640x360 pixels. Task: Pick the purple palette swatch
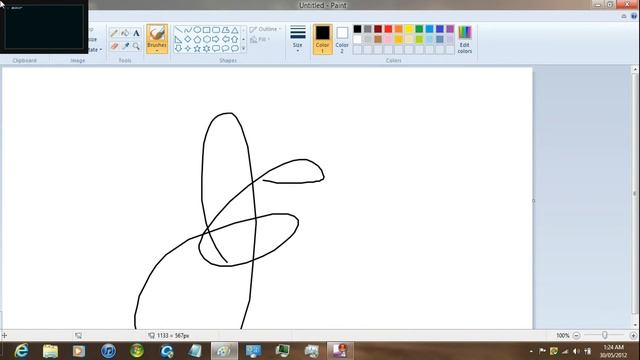(450, 29)
